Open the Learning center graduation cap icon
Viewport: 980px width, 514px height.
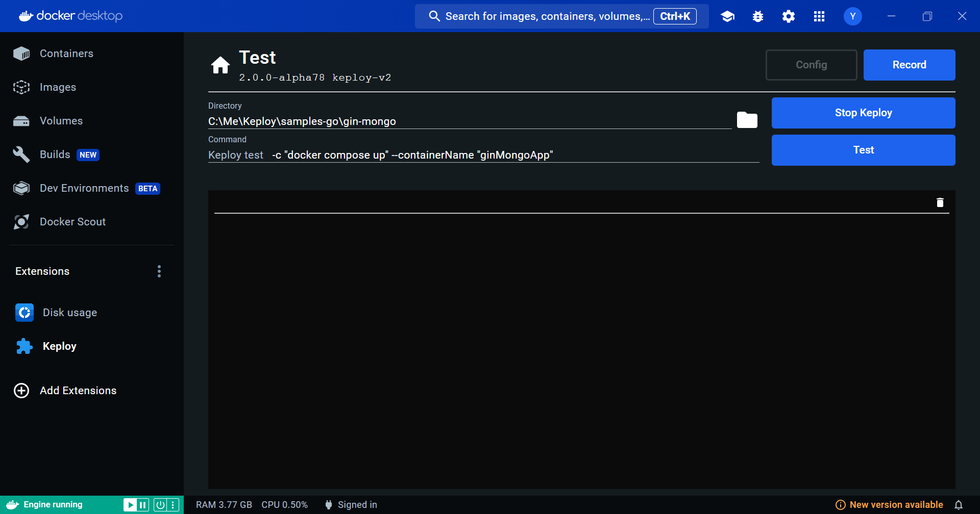(x=727, y=16)
